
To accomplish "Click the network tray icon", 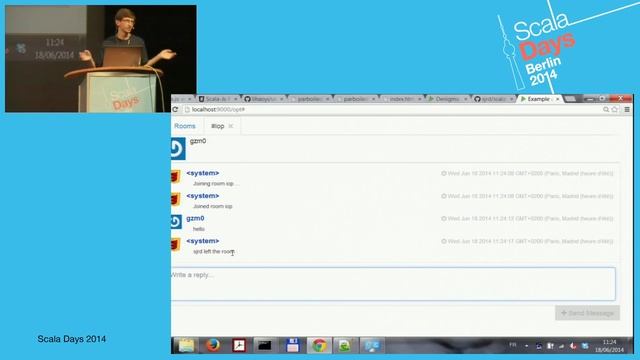I will 562,346.
